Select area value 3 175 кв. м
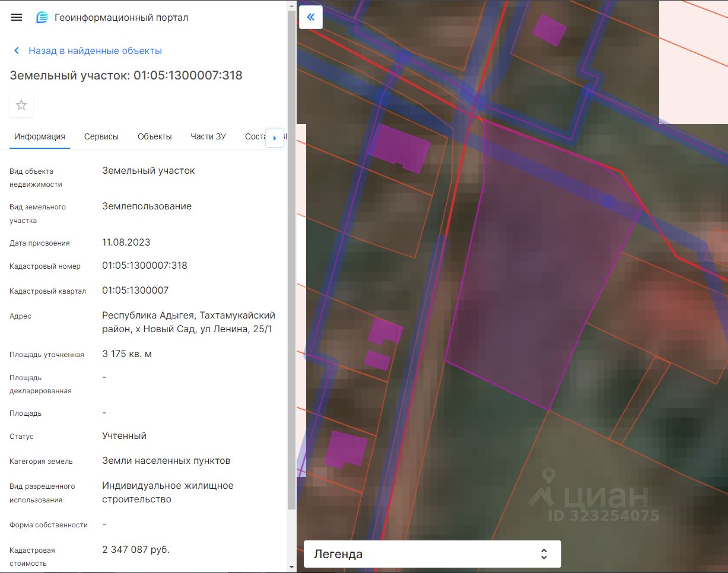This screenshot has width=728, height=573. [x=127, y=354]
